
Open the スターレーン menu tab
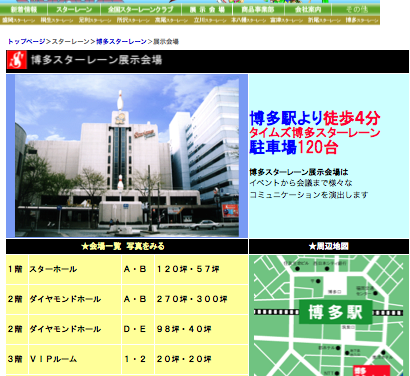74,9
